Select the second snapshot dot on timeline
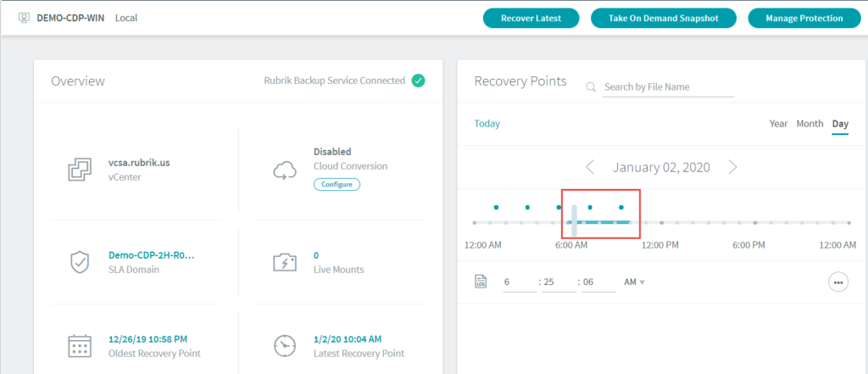The width and height of the screenshot is (868, 374). pyautogui.click(x=527, y=207)
